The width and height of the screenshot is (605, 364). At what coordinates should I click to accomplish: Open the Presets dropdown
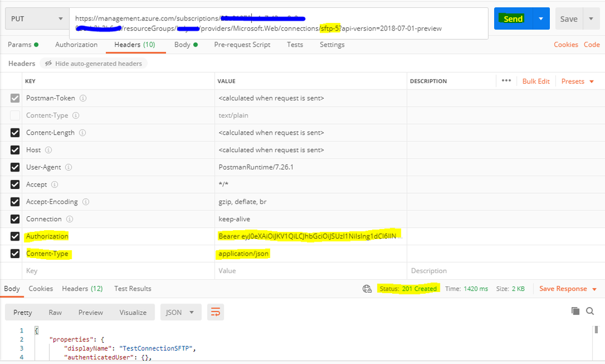578,81
